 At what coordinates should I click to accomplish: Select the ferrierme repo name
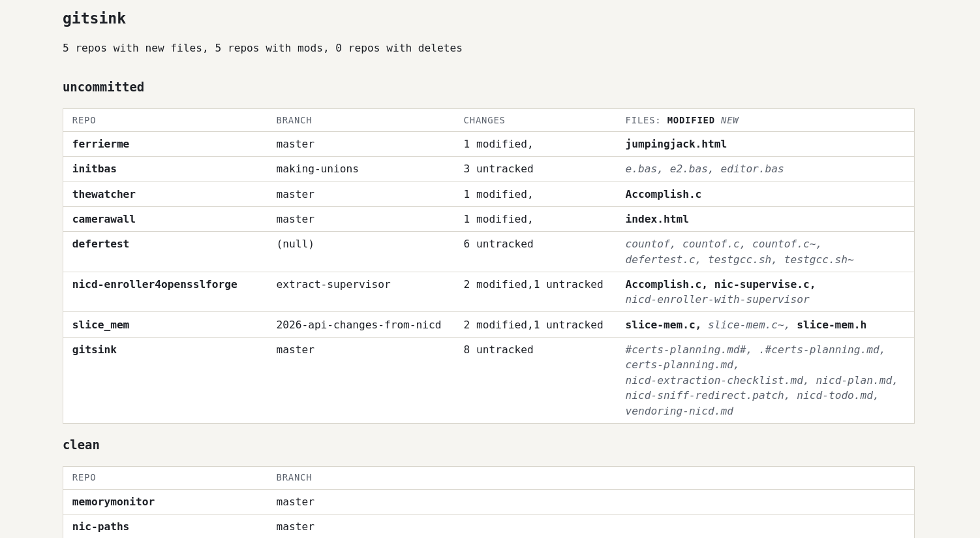[100, 144]
